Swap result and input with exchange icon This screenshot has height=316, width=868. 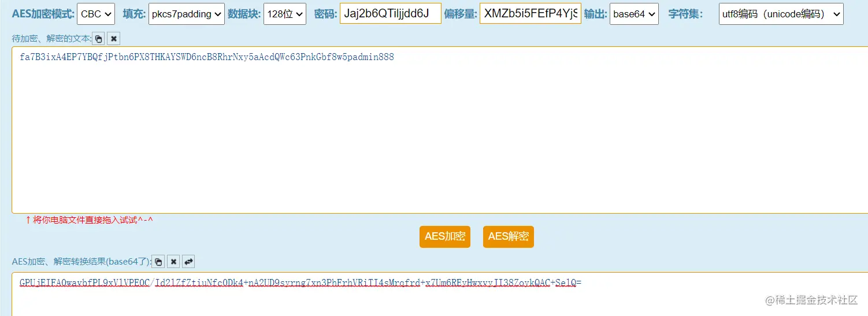(x=188, y=262)
